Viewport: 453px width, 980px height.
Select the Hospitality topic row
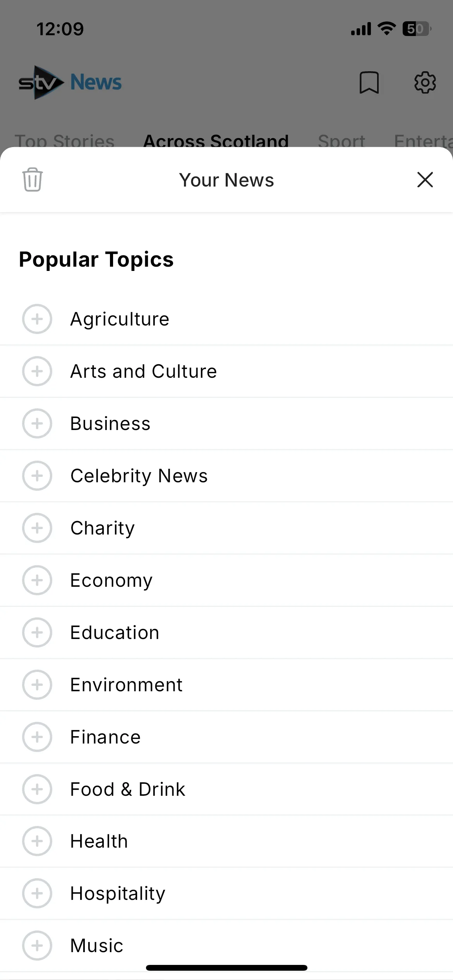coord(226,893)
